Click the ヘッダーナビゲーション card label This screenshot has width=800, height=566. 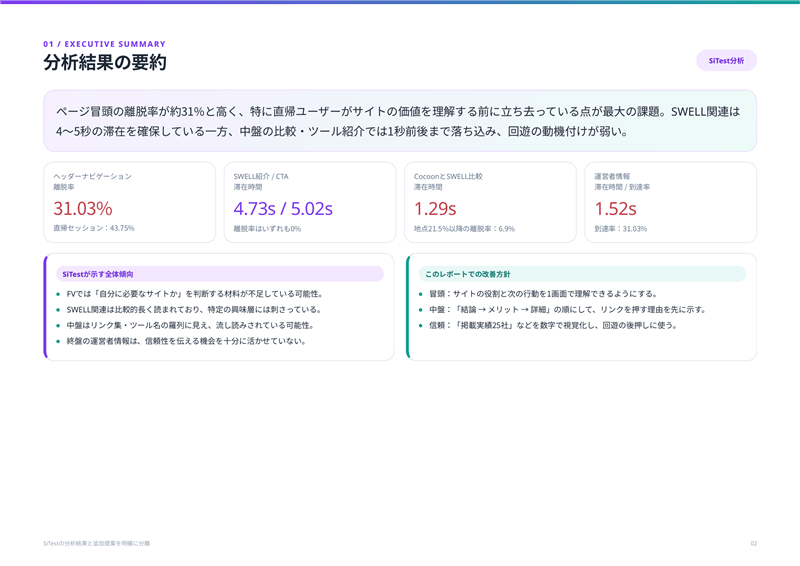[x=92, y=176]
